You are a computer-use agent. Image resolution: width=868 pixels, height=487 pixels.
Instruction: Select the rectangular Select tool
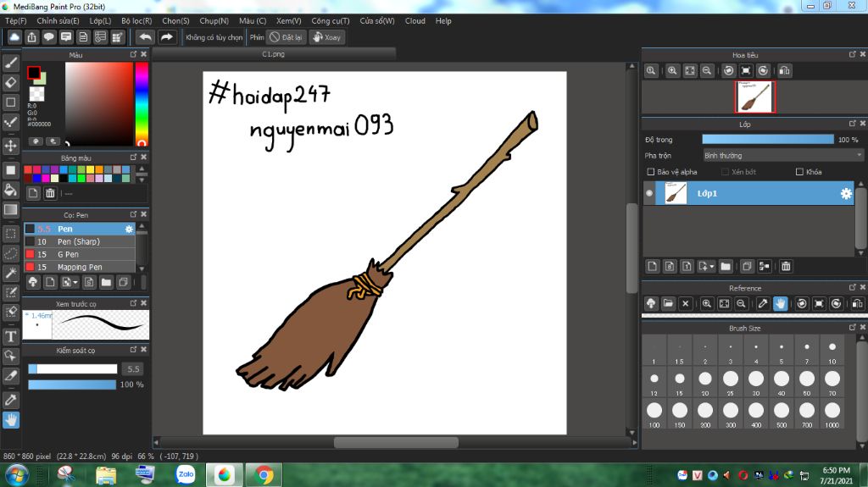click(x=10, y=234)
